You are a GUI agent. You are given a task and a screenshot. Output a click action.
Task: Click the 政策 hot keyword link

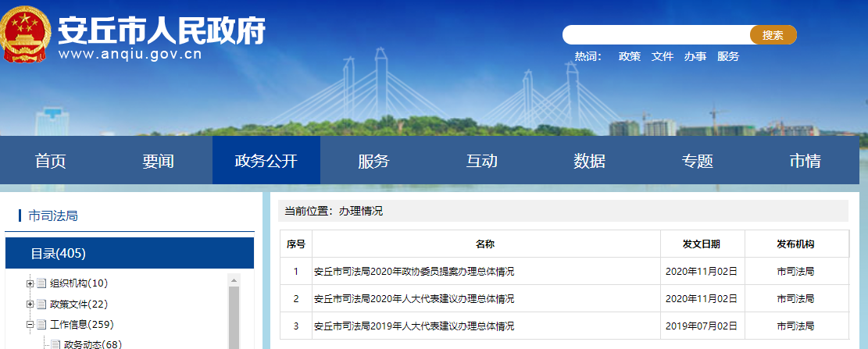630,56
